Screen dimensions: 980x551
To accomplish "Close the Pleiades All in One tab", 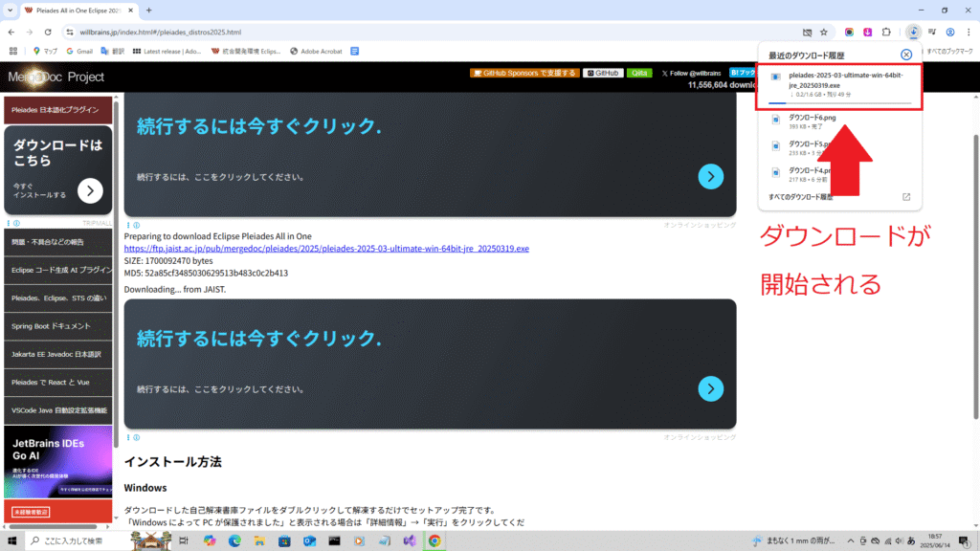I will (x=130, y=10).
